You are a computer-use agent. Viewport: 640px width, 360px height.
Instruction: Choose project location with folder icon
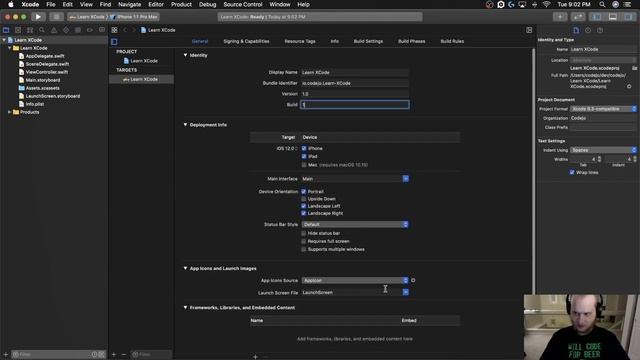(635, 68)
